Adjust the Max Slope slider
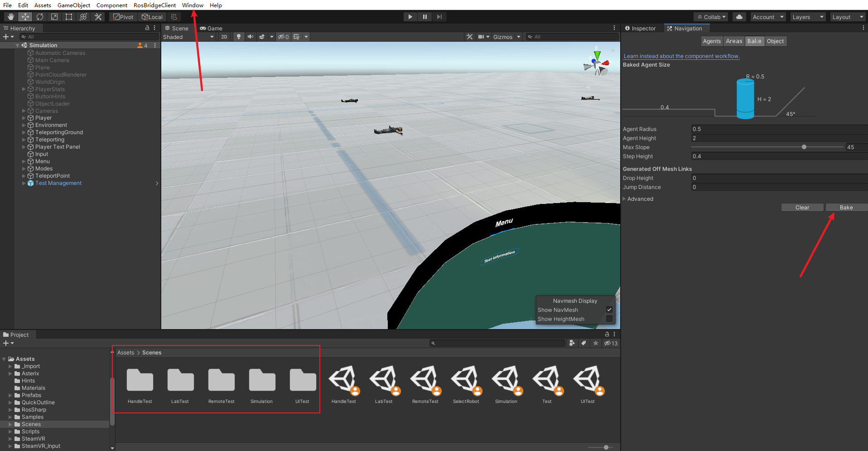Screen dimensions: 868x451 pyautogui.click(x=804, y=147)
